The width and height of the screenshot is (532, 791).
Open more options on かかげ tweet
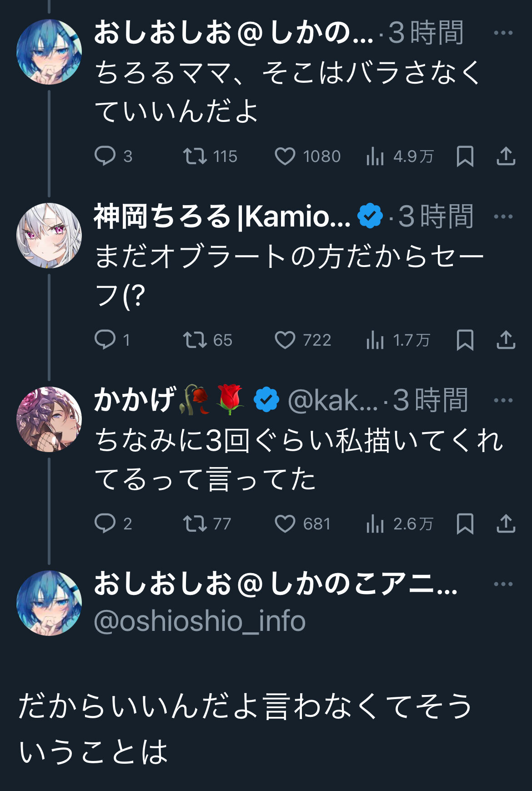[x=503, y=400]
